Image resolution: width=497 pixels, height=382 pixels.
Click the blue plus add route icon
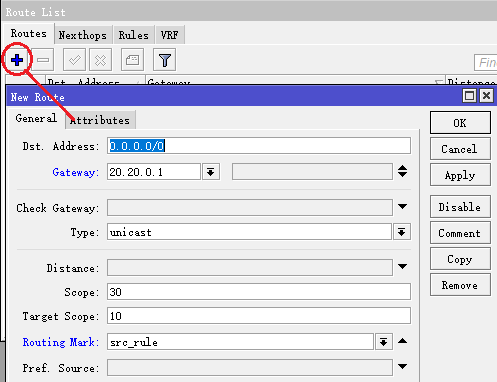click(x=17, y=60)
